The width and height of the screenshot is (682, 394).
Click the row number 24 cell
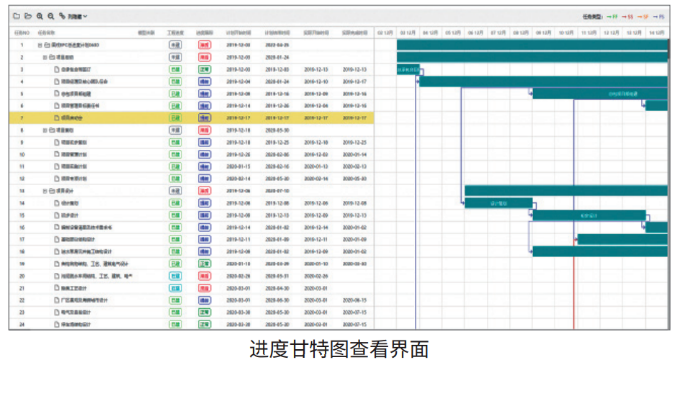click(22, 324)
